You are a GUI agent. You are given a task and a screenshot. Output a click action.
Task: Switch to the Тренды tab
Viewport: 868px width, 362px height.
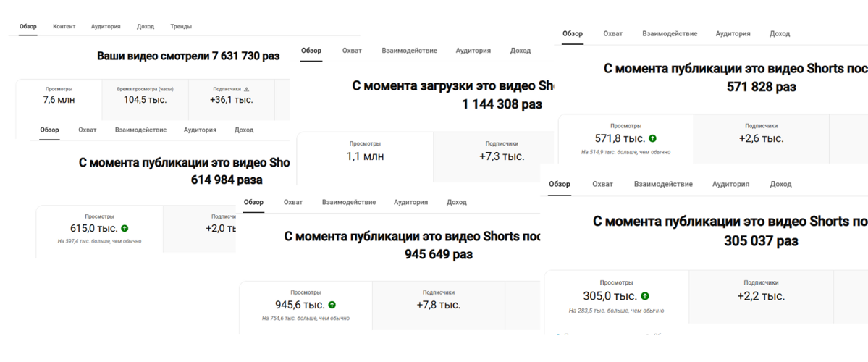click(181, 27)
